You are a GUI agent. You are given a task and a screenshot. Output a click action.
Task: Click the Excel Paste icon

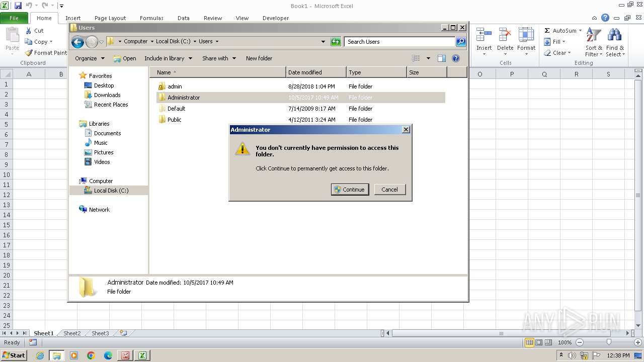coord(12,35)
